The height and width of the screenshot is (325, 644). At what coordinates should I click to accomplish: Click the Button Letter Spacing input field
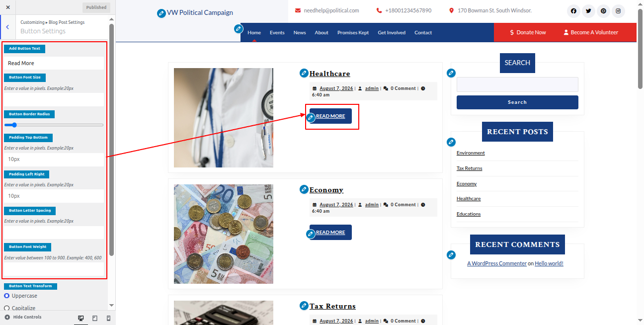pos(54,233)
